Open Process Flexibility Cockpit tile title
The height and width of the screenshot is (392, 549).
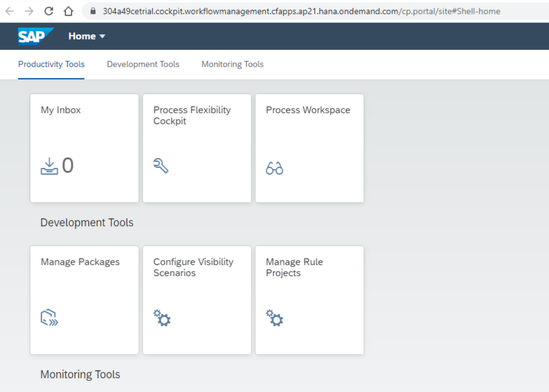[192, 115]
